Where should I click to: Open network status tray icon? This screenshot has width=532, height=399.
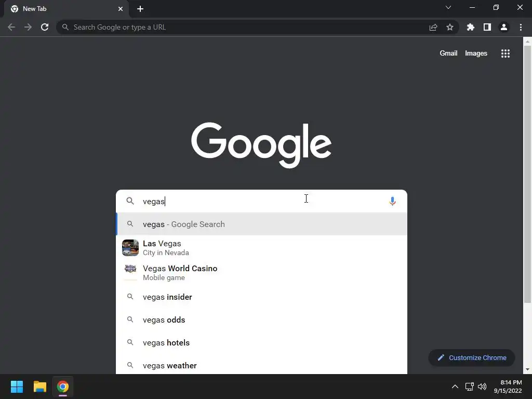click(x=470, y=387)
